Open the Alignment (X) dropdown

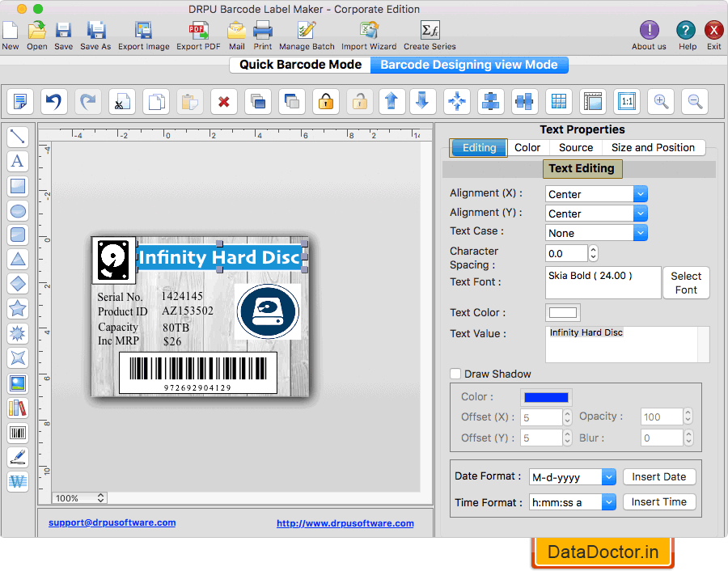click(x=596, y=194)
